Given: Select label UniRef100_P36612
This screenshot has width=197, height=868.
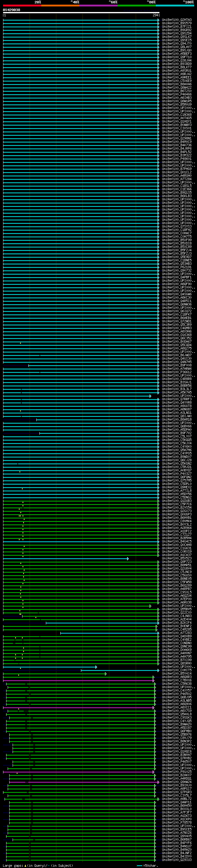Looking at the screenshot, I should coord(177,372).
